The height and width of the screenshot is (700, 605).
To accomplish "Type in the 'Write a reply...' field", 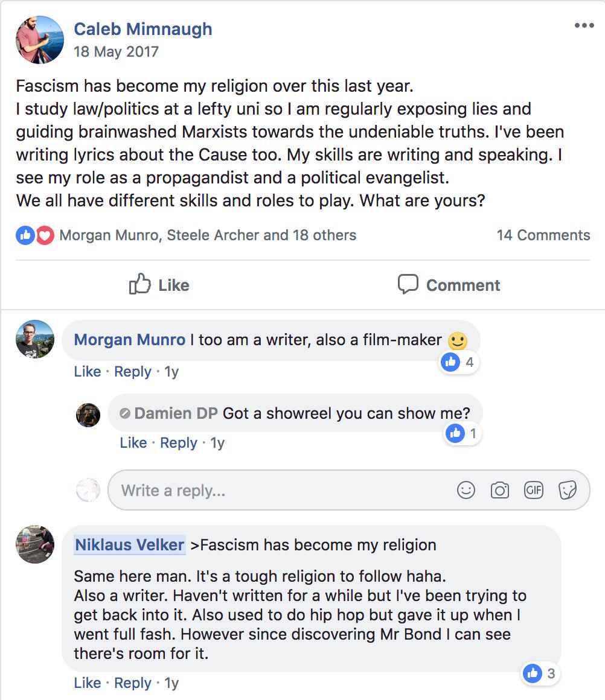I will (284, 491).
